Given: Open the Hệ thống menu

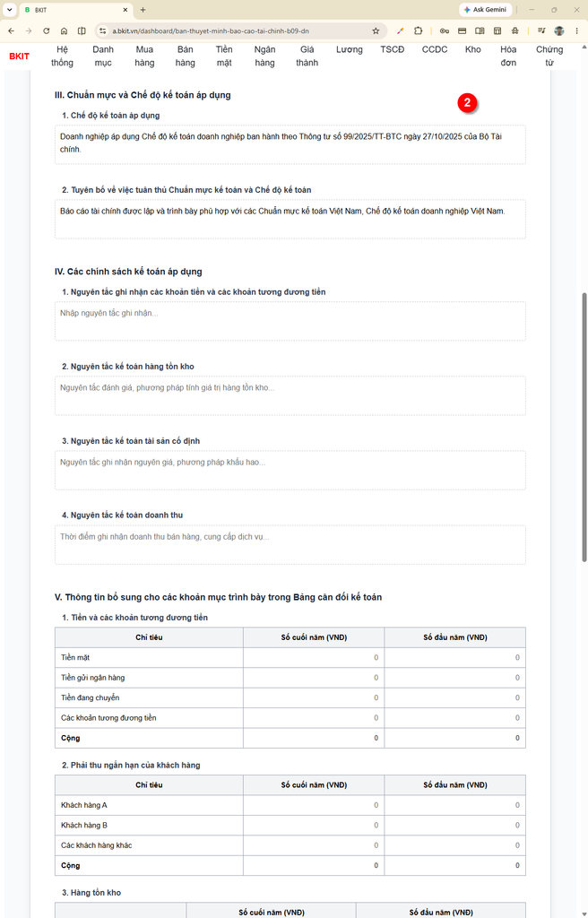Looking at the screenshot, I should click(62, 56).
